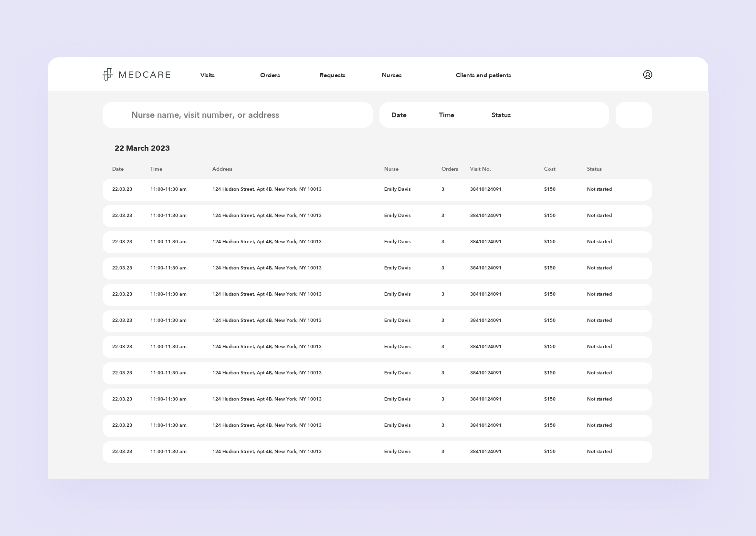
Task: Click the Visit No. column header
Action: (x=481, y=169)
